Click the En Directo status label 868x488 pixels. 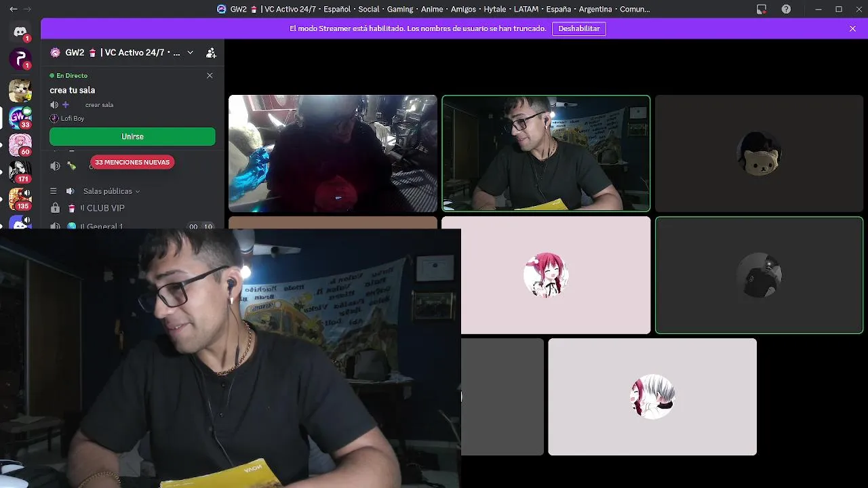pos(68,76)
